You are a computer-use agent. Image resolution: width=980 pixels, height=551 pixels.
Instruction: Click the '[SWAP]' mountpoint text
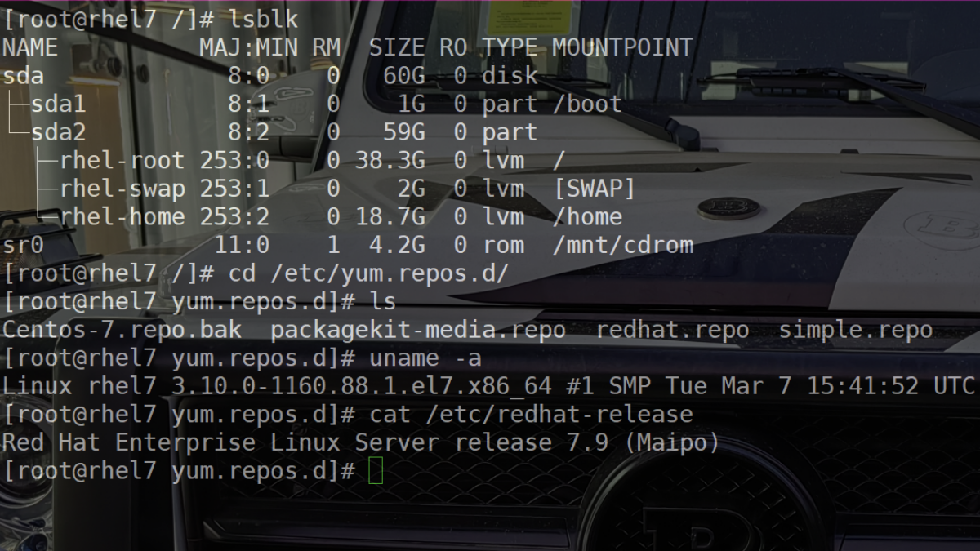[x=595, y=189]
